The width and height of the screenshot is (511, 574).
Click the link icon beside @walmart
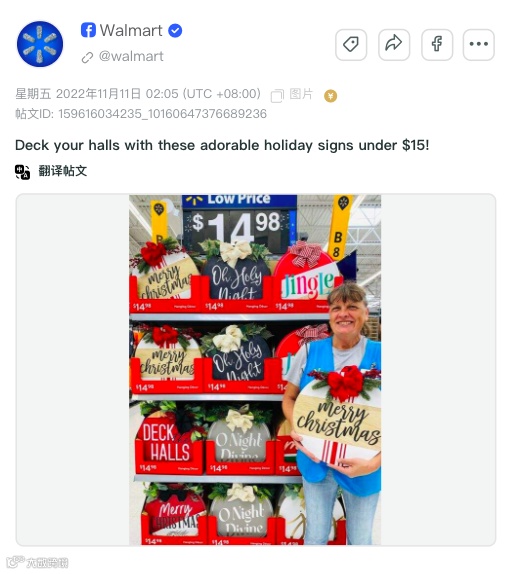click(x=87, y=57)
